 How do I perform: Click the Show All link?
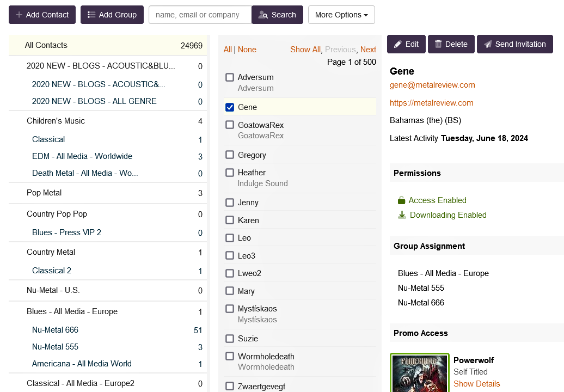coord(305,50)
